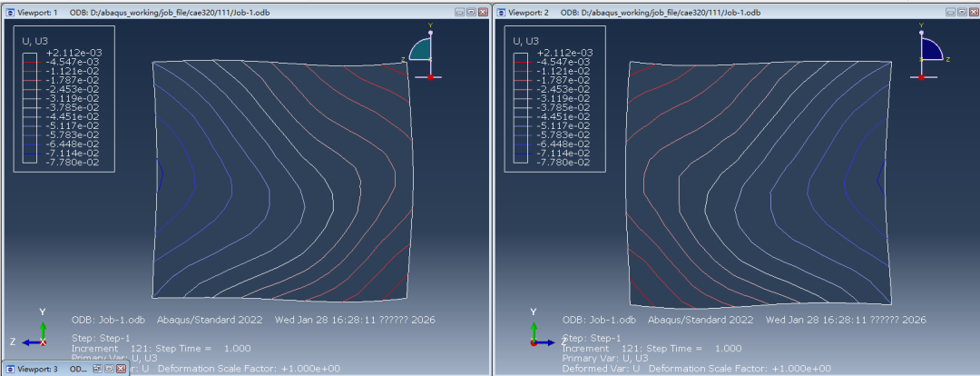Screen dimensions: 980x376
Task: Click the Y-axis handle atop Viewport 2 compass
Action: point(921,31)
